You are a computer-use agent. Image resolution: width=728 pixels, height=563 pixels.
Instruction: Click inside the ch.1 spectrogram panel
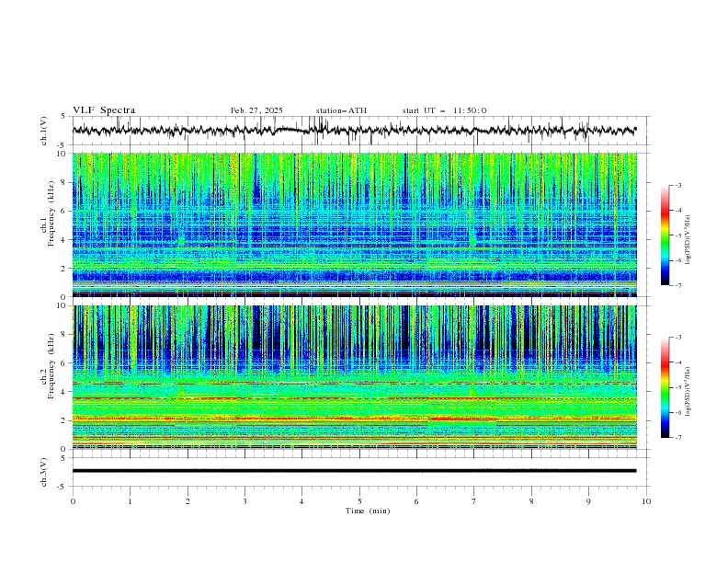[x=354, y=224]
